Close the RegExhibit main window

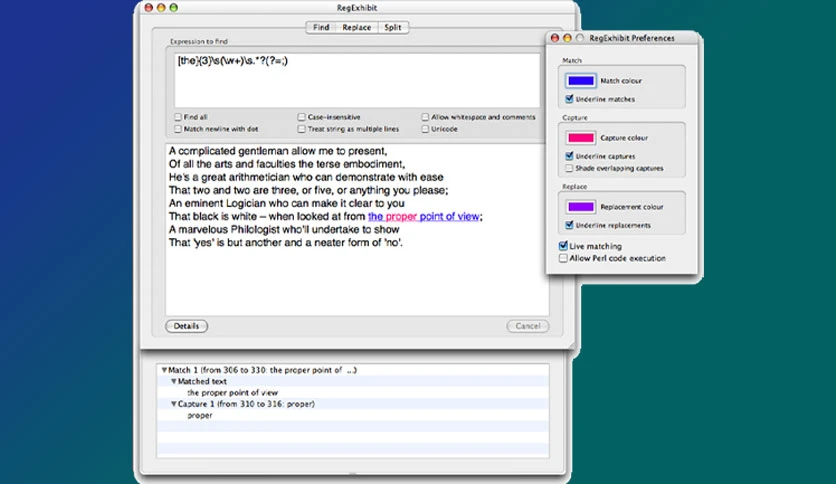pyautogui.click(x=149, y=7)
